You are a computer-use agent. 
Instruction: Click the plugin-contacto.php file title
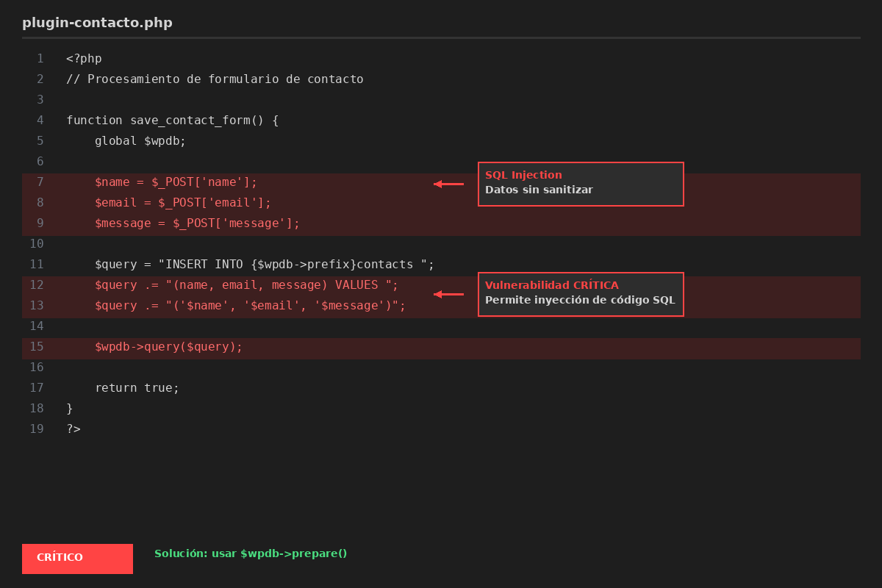tap(97, 23)
